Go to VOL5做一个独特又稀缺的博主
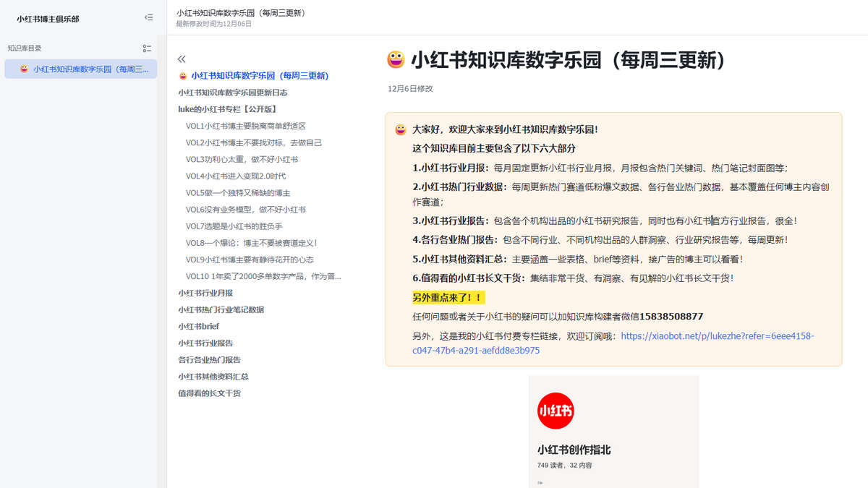868x488 pixels. pyautogui.click(x=238, y=193)
